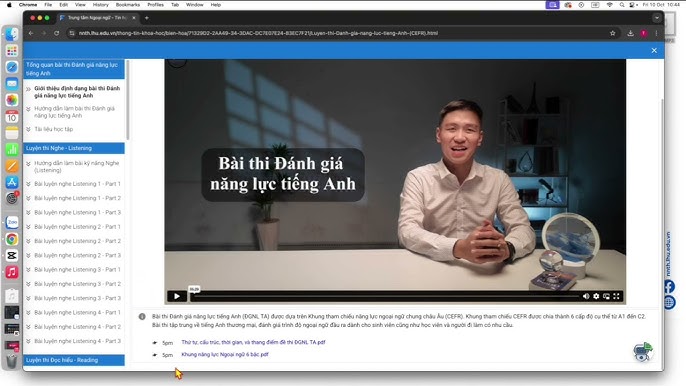Open the Thứ tự, cấu trúc, thời gian pdf link
686x386 pixels.
coord(253,342)
